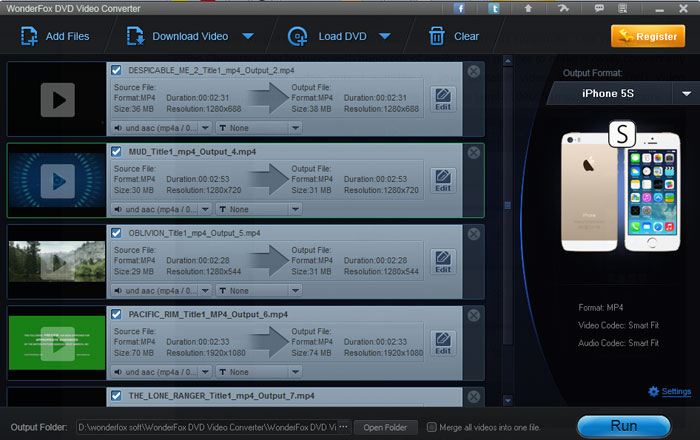Uncheck the OBLIVION_Title1 file checkbox

(116, 233)
